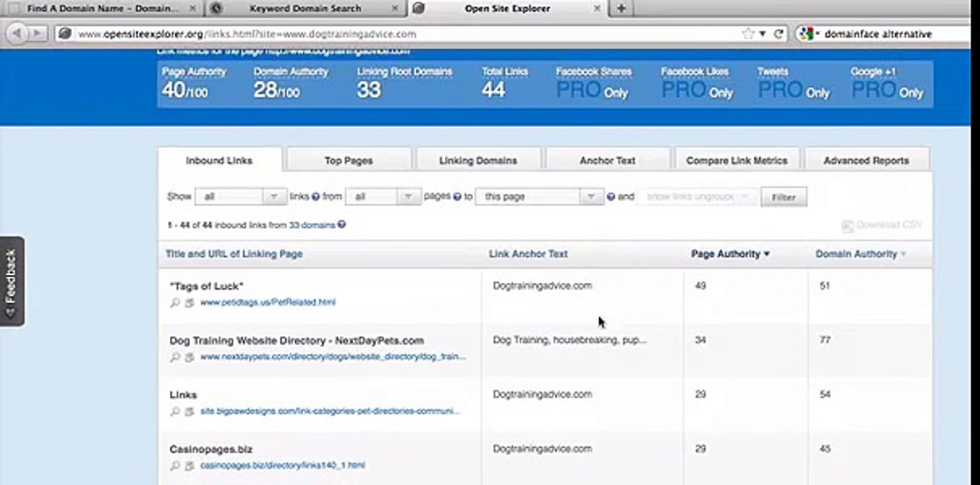Bookmark this page with the star icon
This screenshot has width=980, height=485.
click(x=747, y=34)
